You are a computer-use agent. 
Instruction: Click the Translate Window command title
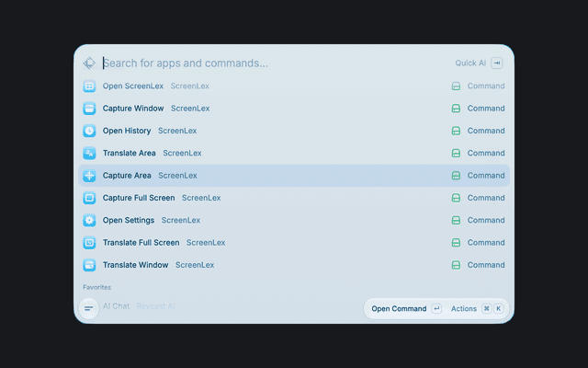(135, 265)
